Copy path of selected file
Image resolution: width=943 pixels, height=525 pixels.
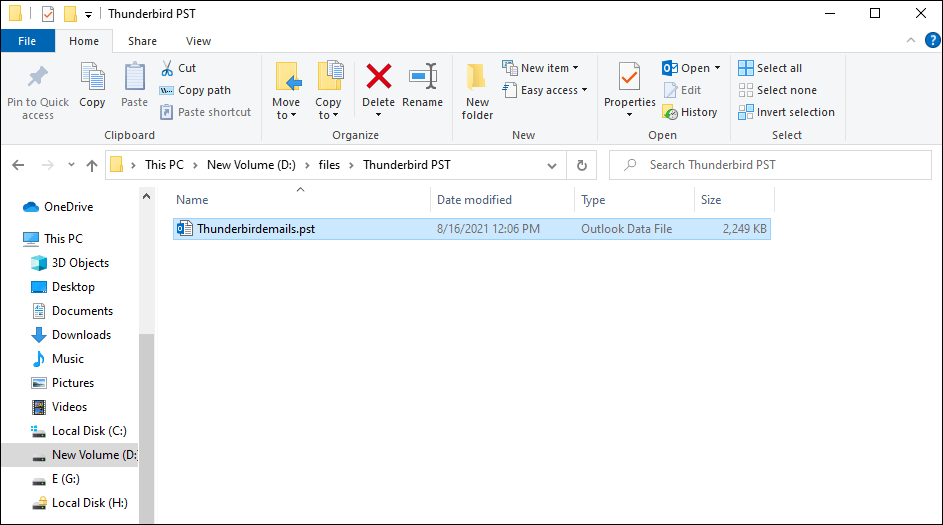coord(195,90)
